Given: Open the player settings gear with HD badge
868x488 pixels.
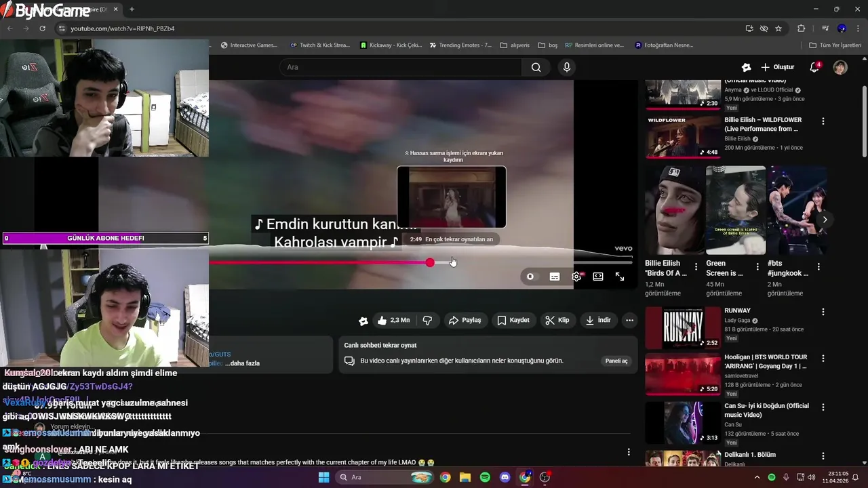Looking at the screenshot, I should [x=576, y=277].
